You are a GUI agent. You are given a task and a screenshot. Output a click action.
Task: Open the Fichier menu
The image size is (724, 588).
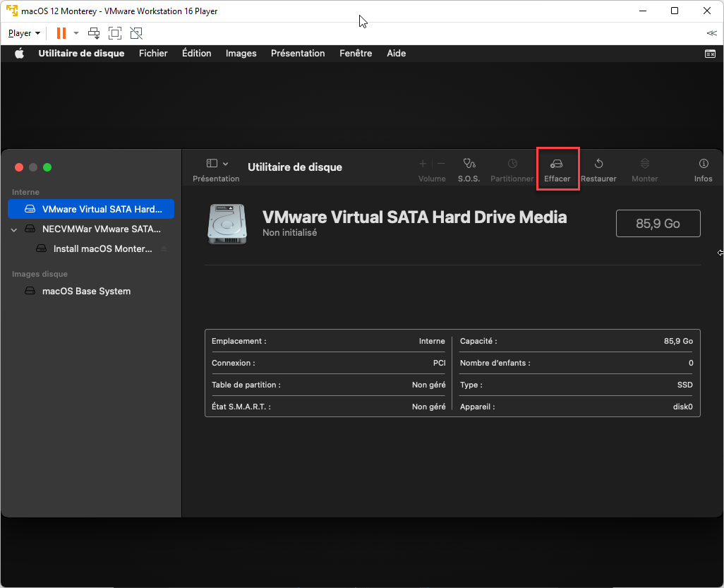pos(153,54)
